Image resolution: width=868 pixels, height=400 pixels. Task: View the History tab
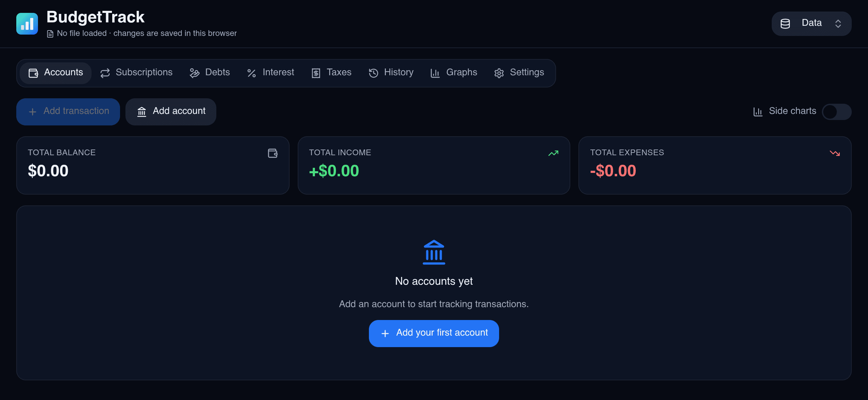pos(391,73)
